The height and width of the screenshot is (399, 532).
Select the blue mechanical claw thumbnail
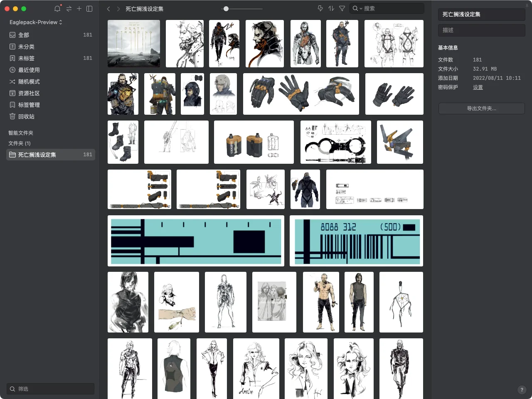(400, 142)
